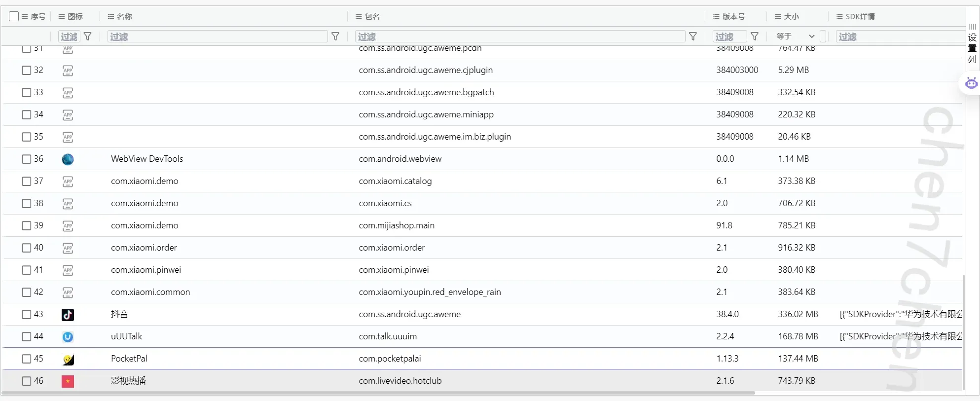Click the generic APP icon in row 40

68,248
